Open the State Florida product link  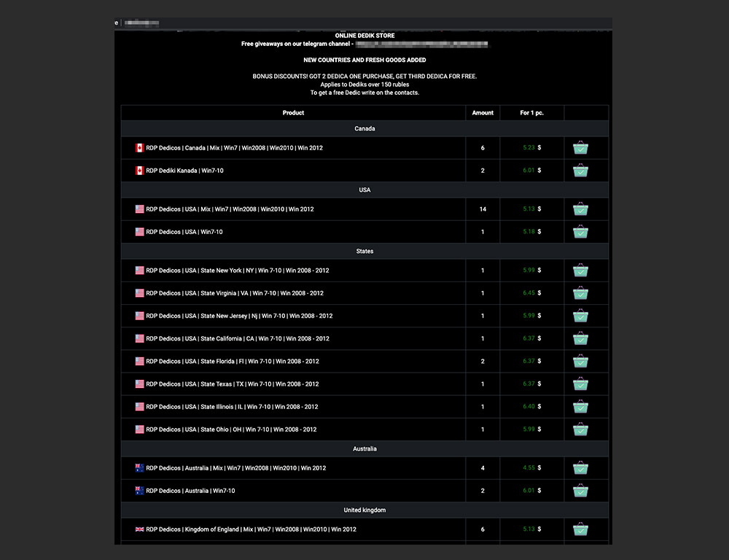[233, 362]
